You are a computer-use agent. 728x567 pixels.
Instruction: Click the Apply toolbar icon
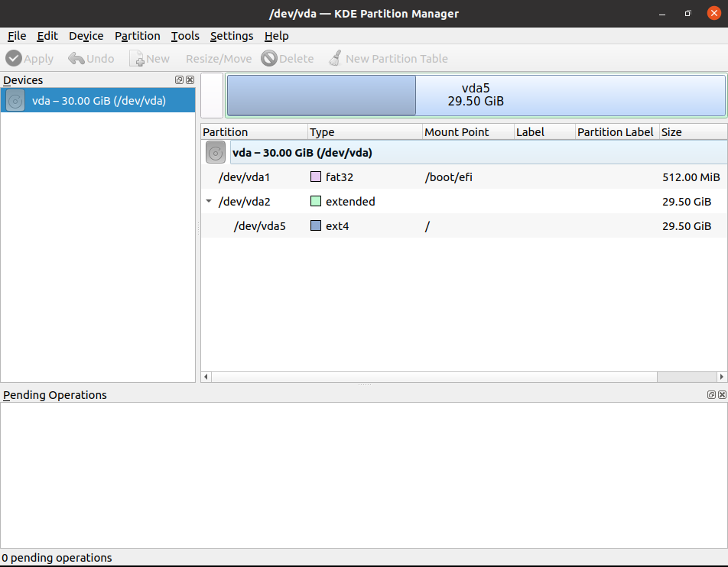[x=13, y=58]
